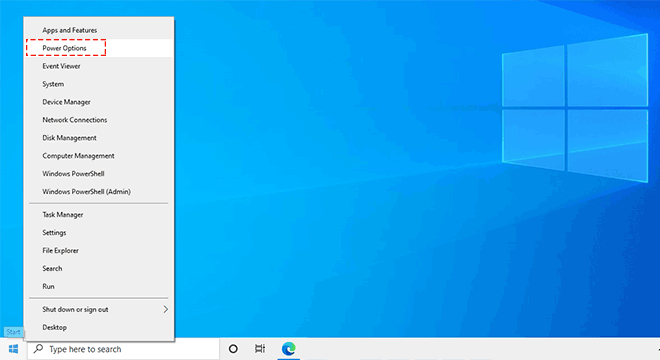Launch Computer Management
This screenshot has width=660, height=360.
[x=99, y=156]
